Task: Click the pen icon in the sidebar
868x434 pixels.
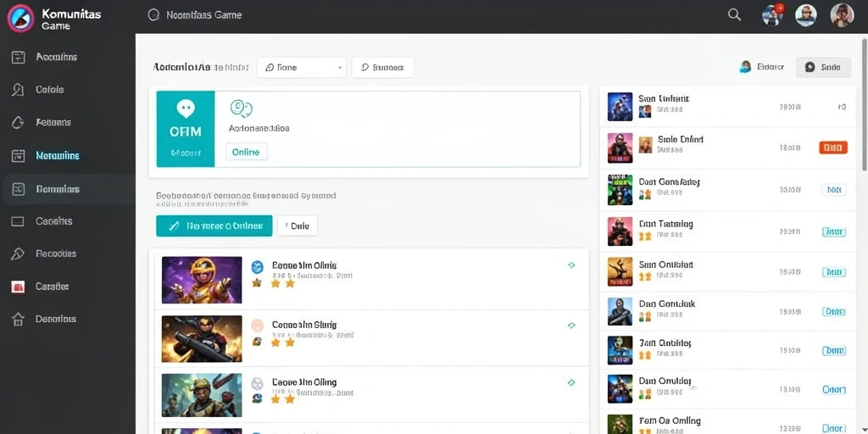Action: click(x=18, y=253)
